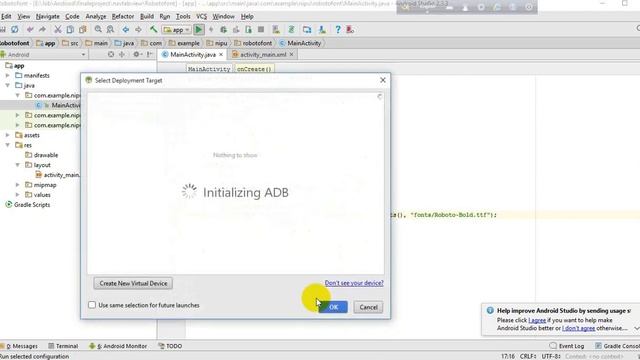Open the Terminal tool window

pos(63,346)
